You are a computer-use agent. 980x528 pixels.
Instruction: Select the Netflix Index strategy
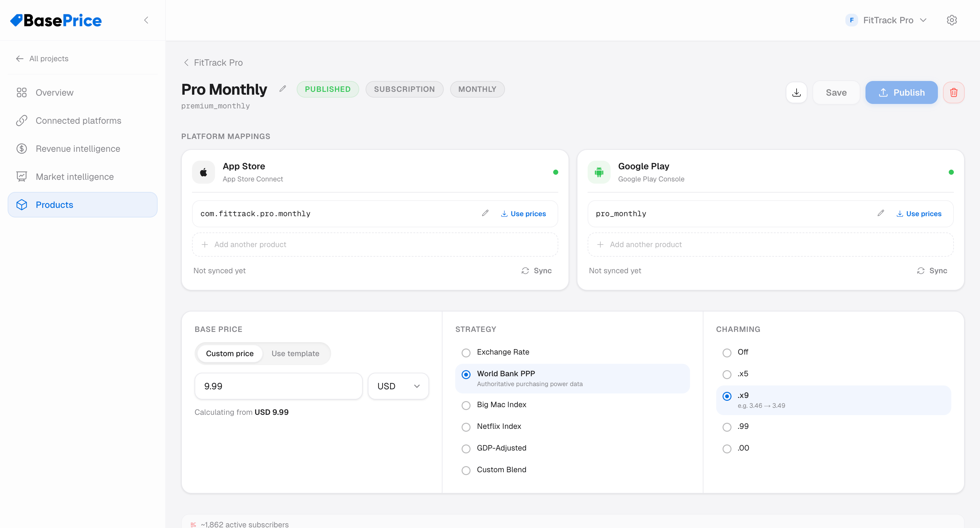(573, 427)
